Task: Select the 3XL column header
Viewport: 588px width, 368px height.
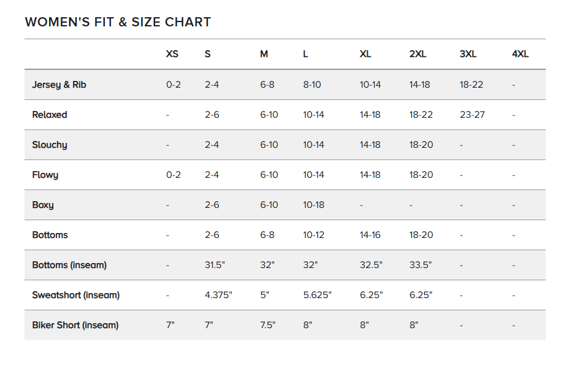Action: (468, 54)
